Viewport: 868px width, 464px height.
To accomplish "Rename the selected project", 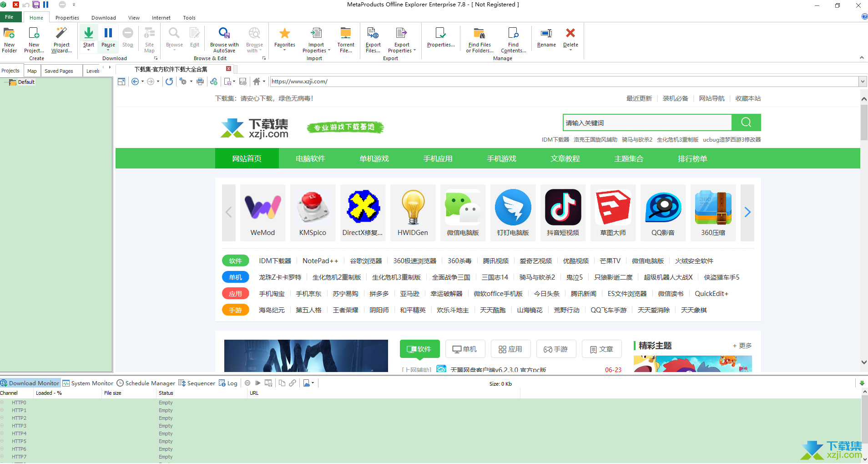I will tap(546, 37).
